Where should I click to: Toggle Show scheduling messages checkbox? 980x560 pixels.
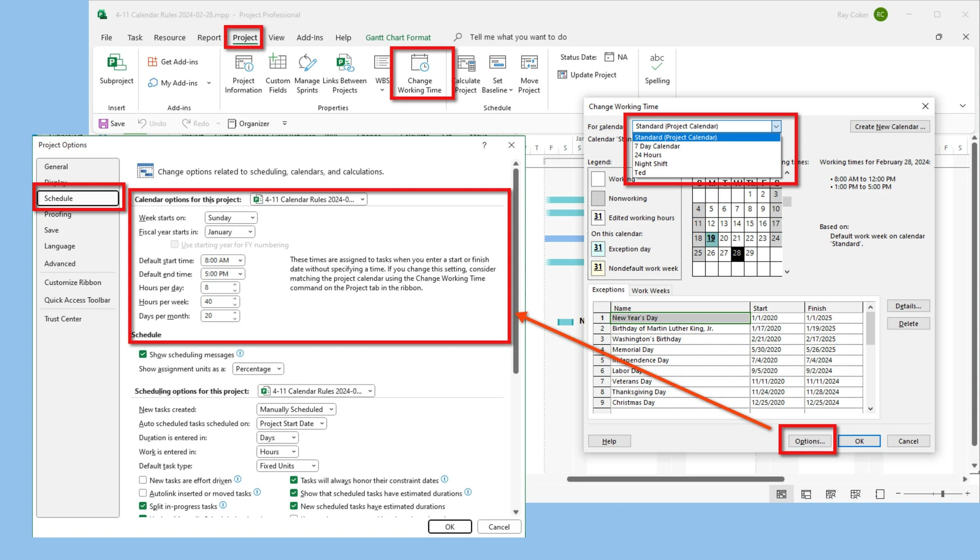143,354
